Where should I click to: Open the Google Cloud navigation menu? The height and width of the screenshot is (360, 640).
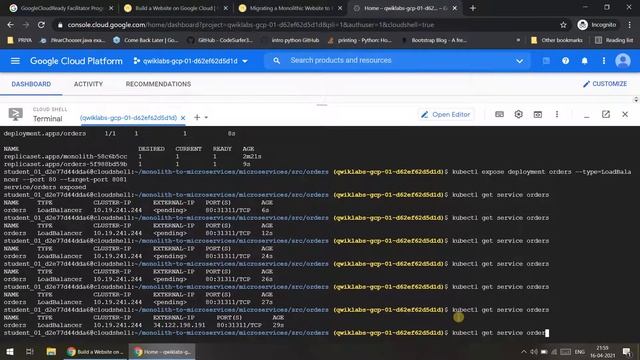pos(15,61)
